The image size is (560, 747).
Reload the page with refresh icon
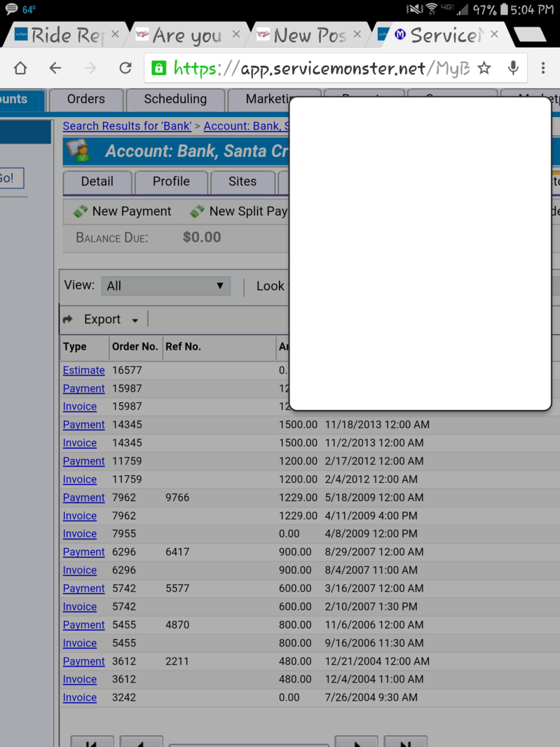tap(125, 68)
